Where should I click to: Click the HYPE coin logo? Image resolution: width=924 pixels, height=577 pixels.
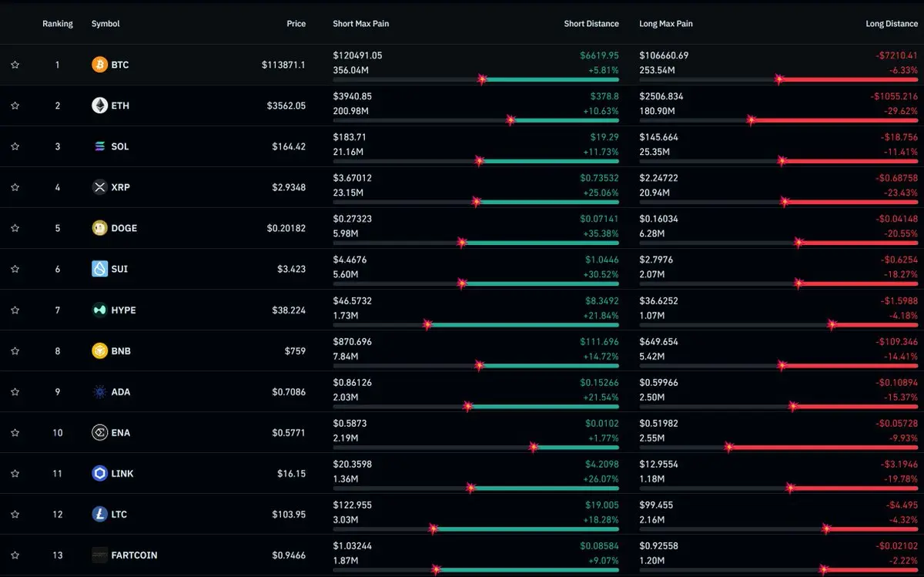point(99,310)
